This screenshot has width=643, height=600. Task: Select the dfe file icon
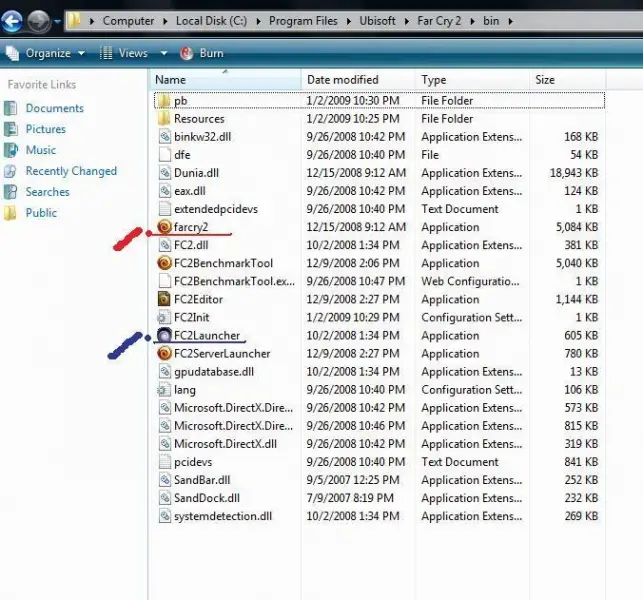pyautogui.click(x=164, y=155)
